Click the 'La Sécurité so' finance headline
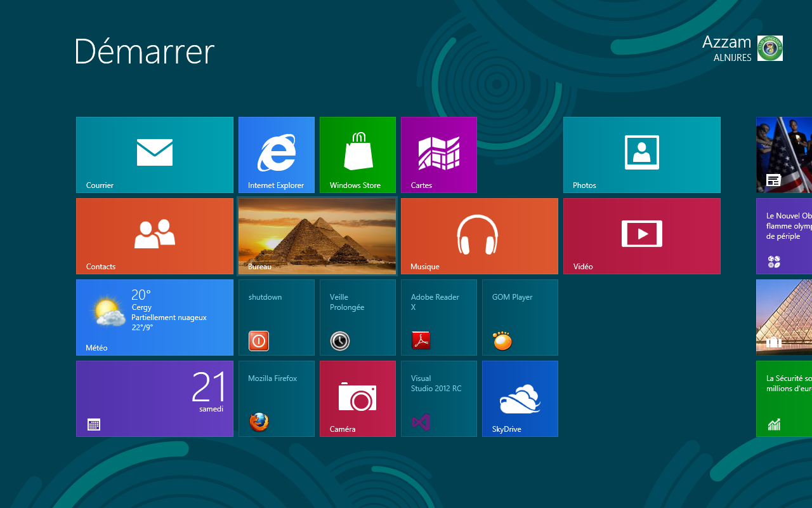The image size is (812, 508). pyautogui.click(x=789, y=384)
